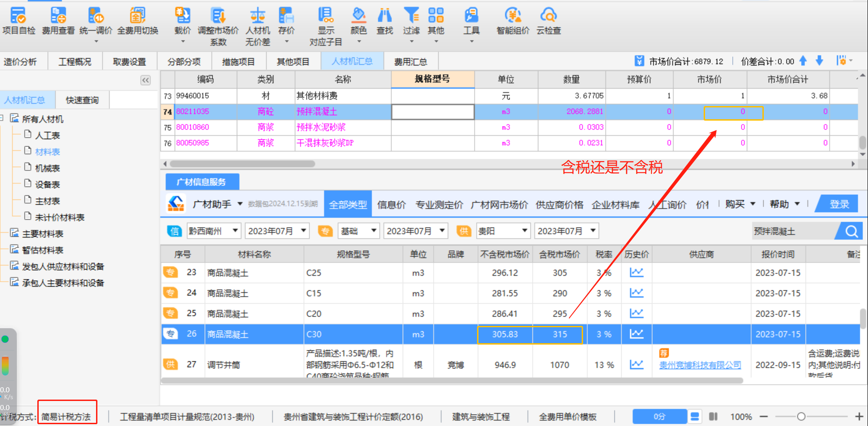Open the 贵阳 city dropdown

pos(503,231)
